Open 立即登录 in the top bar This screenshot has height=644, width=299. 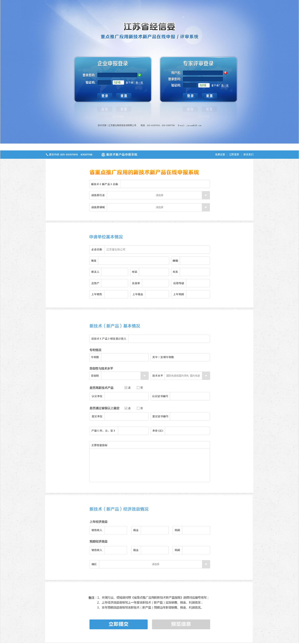click(234, 154)
